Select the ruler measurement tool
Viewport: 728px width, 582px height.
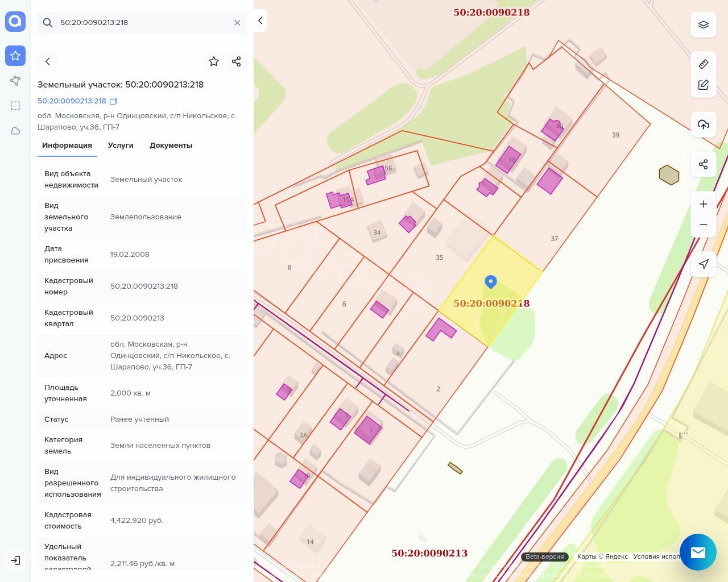click(x=704, y=64)
